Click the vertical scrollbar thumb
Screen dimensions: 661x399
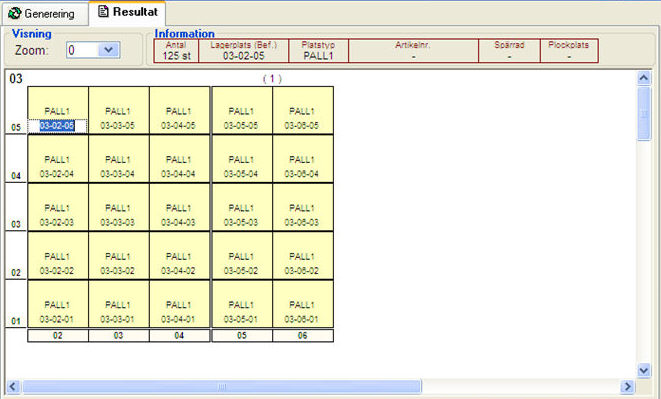pyautogui.click(x=644, y=113)
